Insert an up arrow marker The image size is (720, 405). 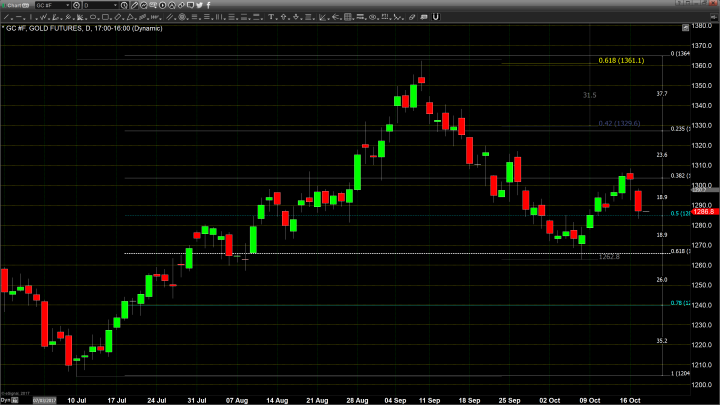[283, 17]
